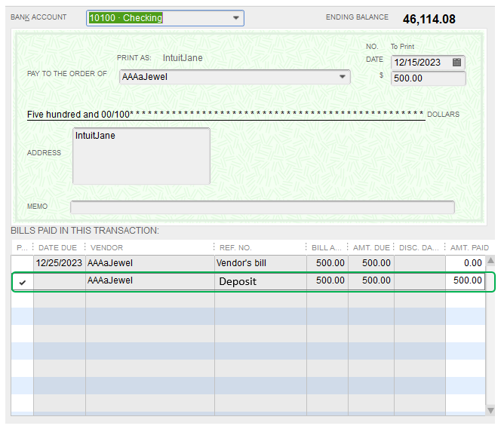Click the date field showing 12/15/2023

(428, 63)
